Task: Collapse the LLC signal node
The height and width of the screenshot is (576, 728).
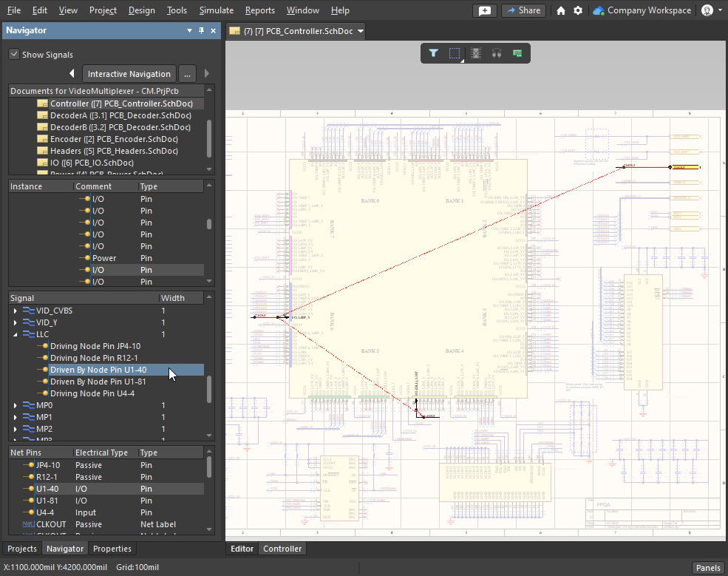Action: (x=16, y=334)
